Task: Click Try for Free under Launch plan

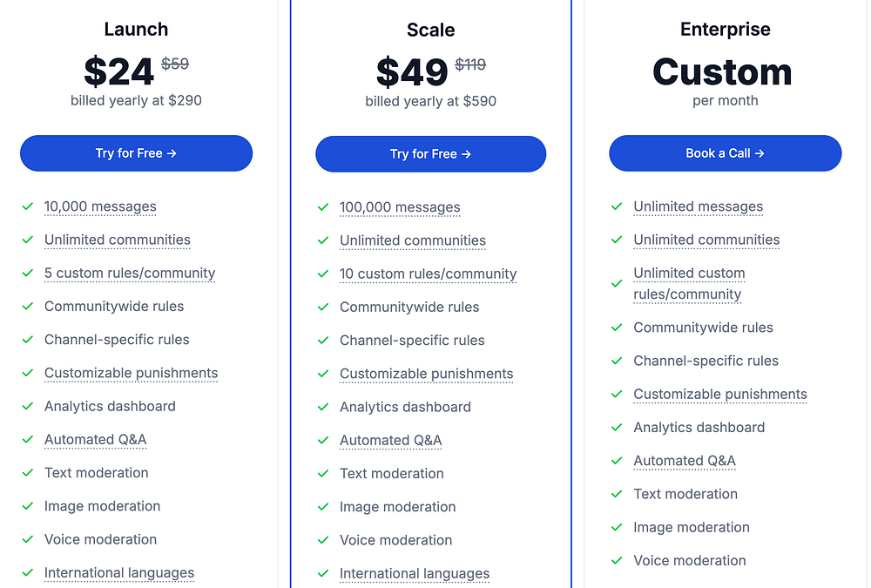Action: (x=136, y=153)
